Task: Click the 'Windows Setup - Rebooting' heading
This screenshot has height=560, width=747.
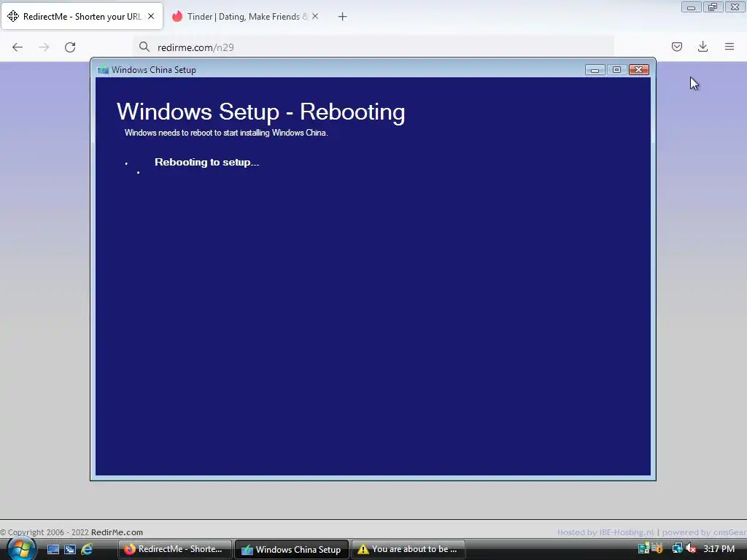Action: pos(261,112)
